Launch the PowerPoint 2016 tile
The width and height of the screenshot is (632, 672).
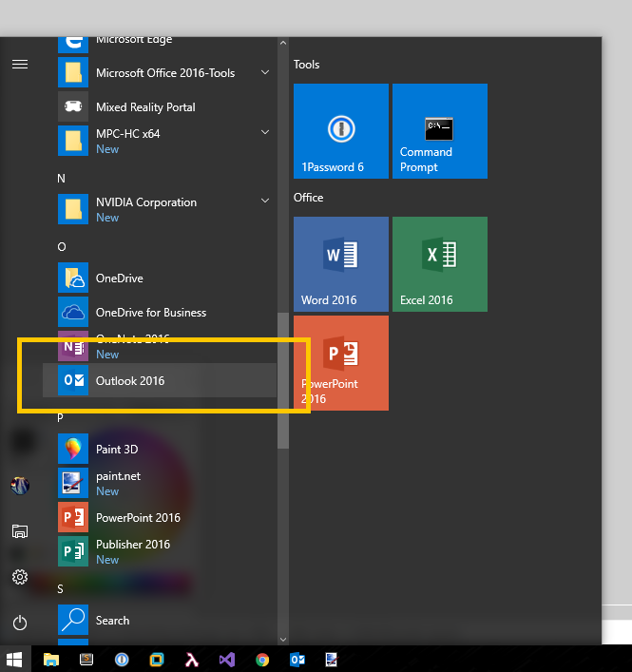(340, 363)
